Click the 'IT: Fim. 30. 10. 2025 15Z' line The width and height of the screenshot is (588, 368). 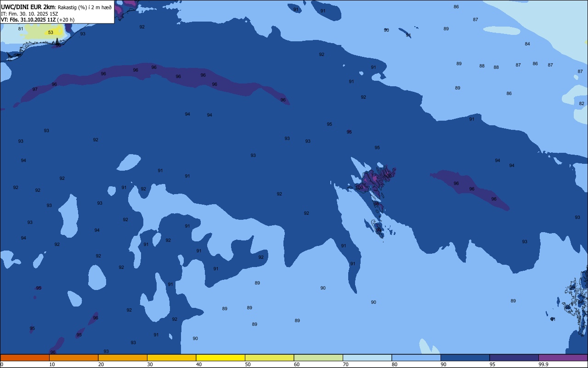pos(29,14)
